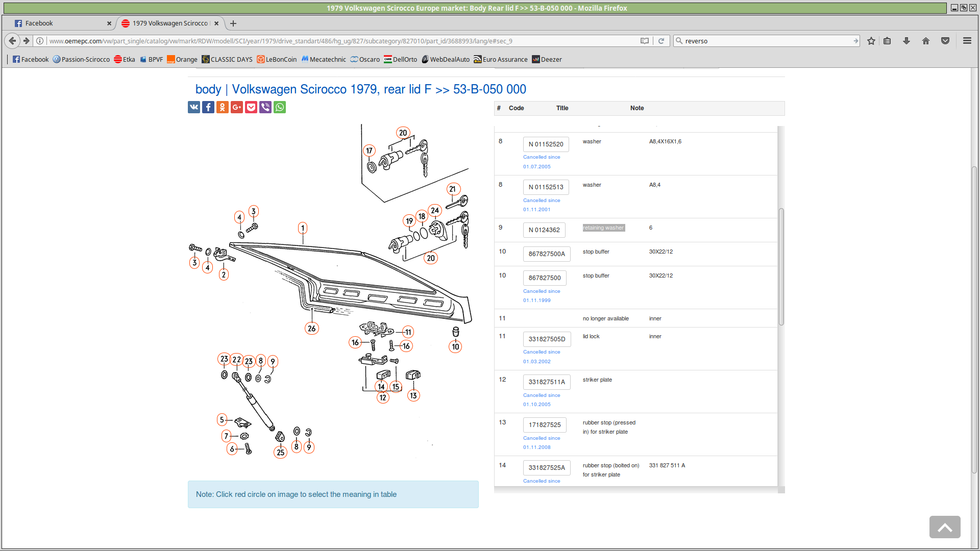Open Firefox downloads arrow icon
Screen dimensions: 980x551
(906, 41)
